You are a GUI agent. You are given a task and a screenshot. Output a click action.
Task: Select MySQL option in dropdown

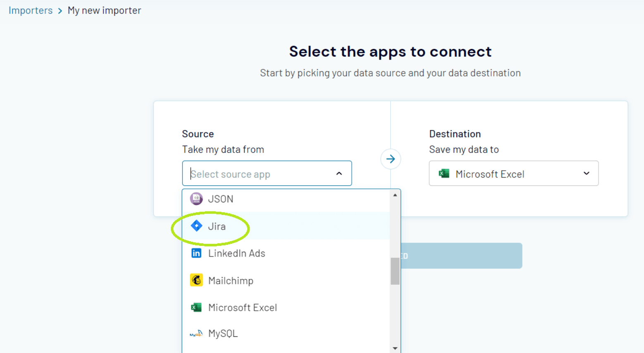click(223, 334)
